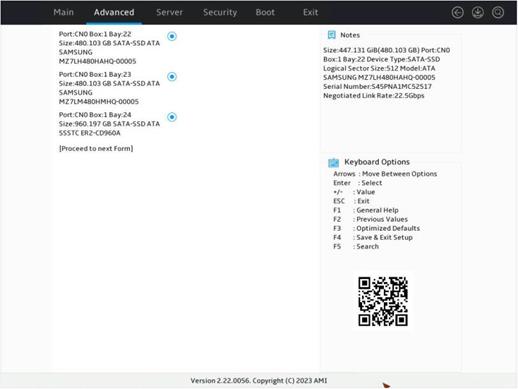Click the search magnifier icon in header
518x389 pixels.
(x=498, y=13)
